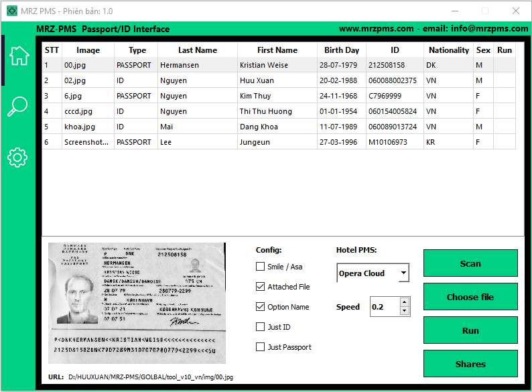Click the MRZ PMS app icon in title bar
The width and height of the screenshot is (532, 392).
pyautogui.click(x=11, y=11)
